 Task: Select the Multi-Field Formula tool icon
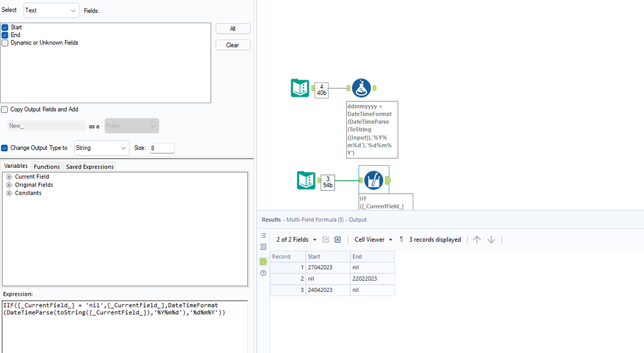(374, 181)
